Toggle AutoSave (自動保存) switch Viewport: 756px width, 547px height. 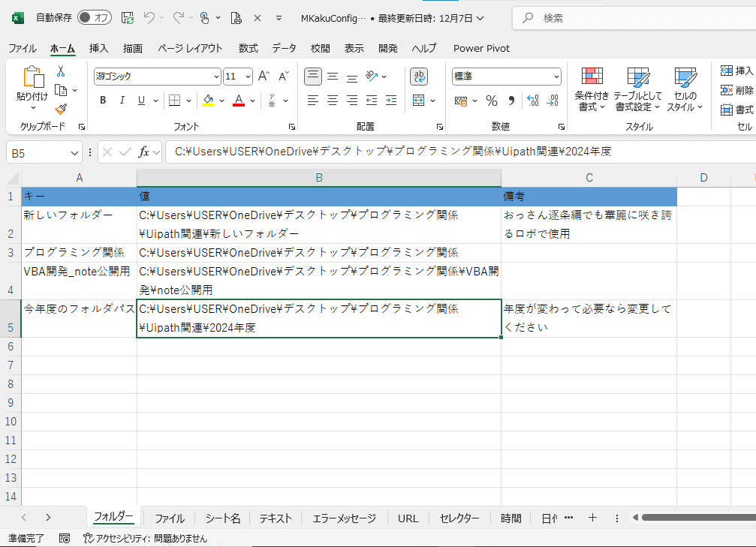pyautogui.click(x=95, y=18)
